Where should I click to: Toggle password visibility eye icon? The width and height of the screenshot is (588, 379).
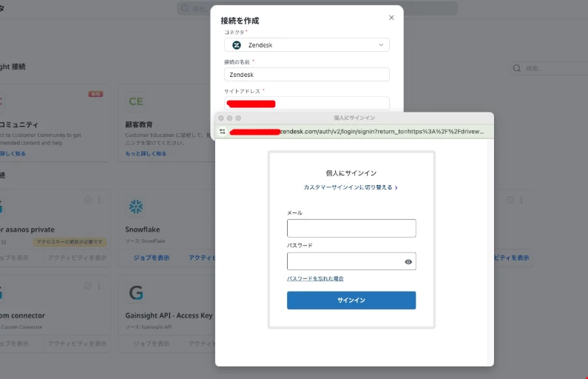(x=408, y=262)
